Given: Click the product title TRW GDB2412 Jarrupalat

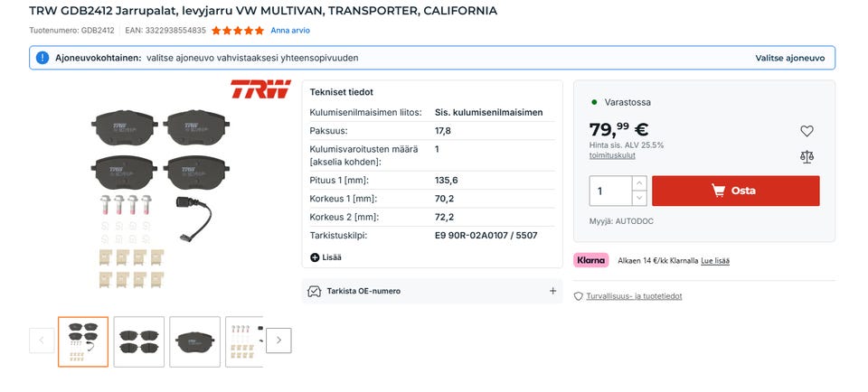Looking at the screenshot, I should tap(263, 10).
